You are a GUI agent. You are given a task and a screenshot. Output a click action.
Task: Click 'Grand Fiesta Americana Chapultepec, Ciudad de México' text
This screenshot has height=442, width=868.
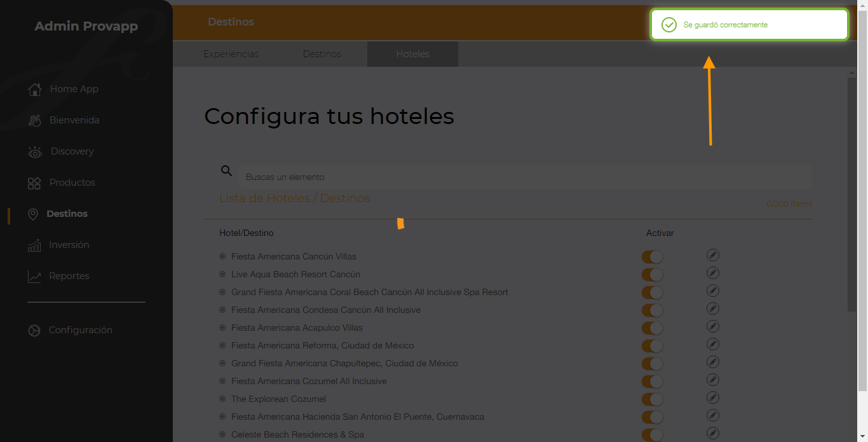coord(344,363)
